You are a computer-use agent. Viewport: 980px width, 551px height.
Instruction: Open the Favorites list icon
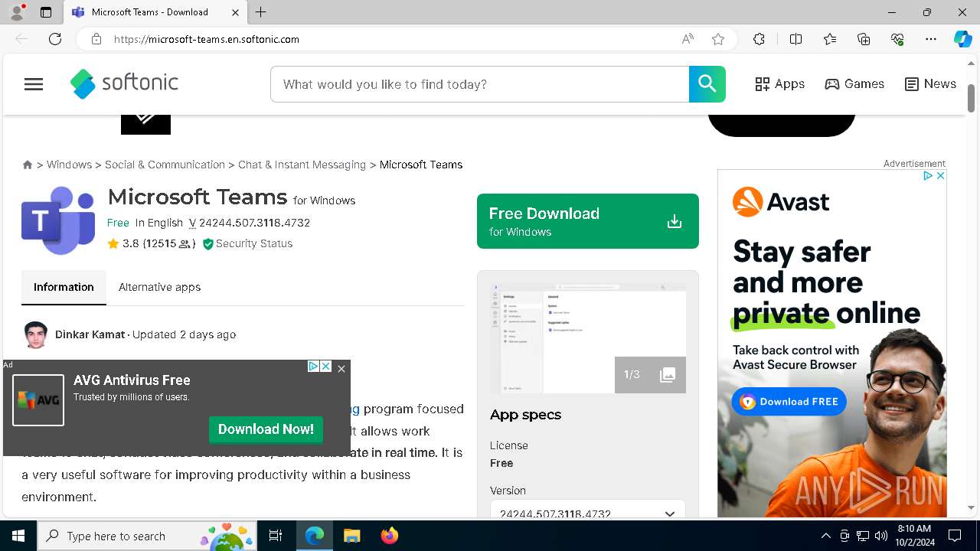[830, 39]
